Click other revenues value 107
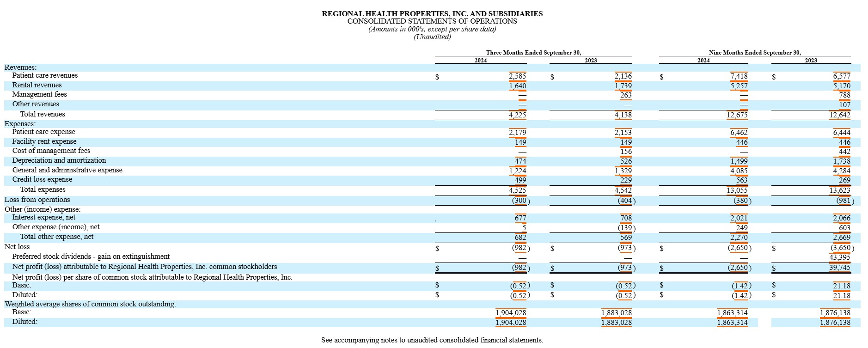This screenshot has width=868, height=348. click(844, 105)
